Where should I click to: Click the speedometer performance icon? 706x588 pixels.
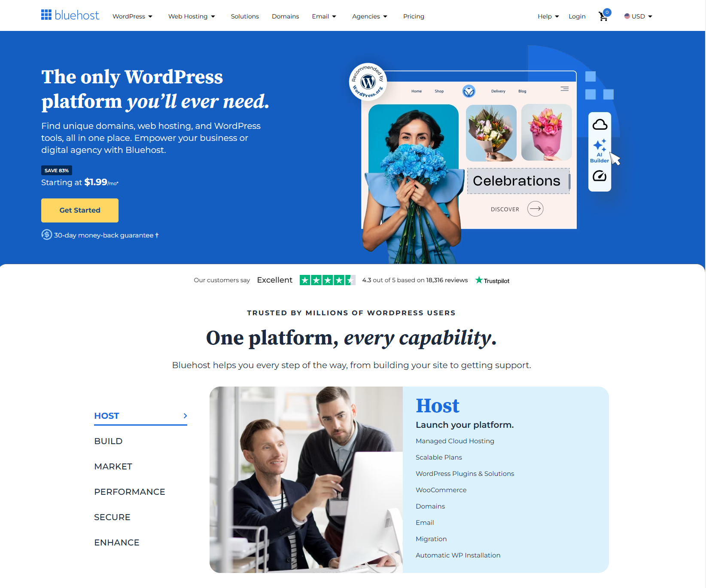click(599, 176)
